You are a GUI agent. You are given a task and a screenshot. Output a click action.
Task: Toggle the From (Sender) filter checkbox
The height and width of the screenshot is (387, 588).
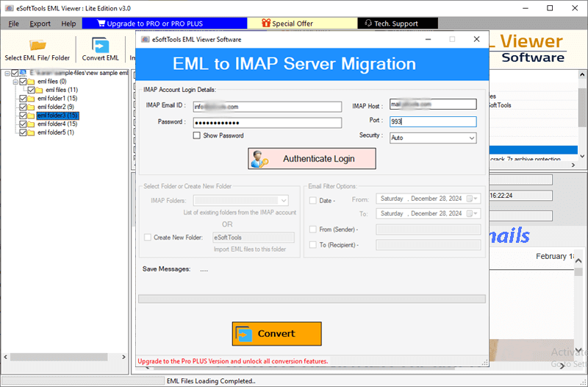pos(313,229)
